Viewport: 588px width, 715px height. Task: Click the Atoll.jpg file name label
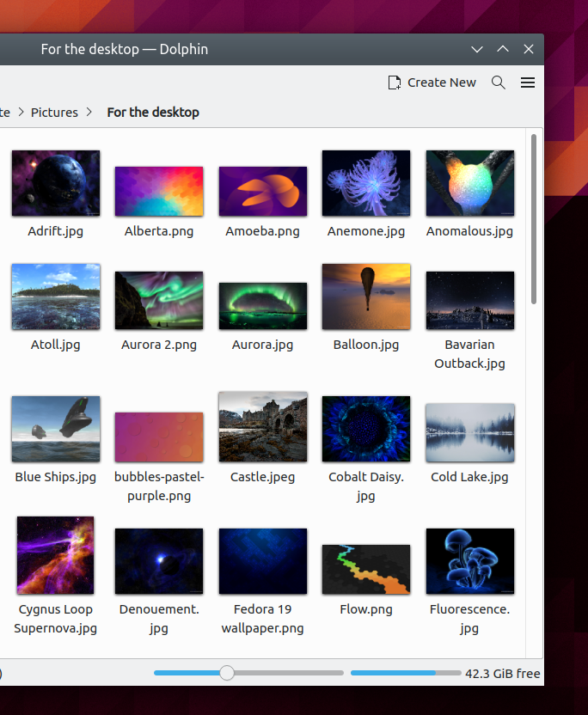56,345
